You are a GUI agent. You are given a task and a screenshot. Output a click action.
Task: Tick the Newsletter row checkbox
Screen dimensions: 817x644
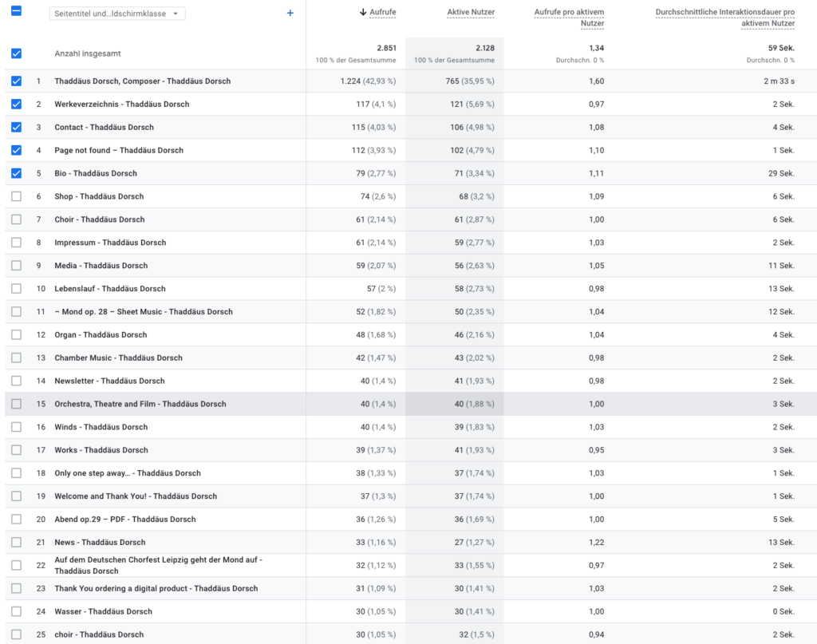(16, 381)
